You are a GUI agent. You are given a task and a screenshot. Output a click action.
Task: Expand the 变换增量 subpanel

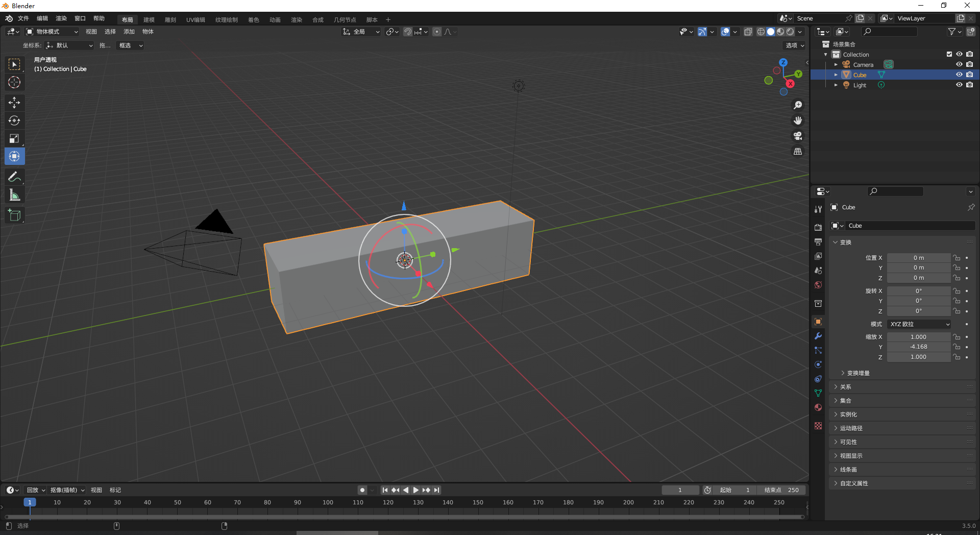click(858, 373)
